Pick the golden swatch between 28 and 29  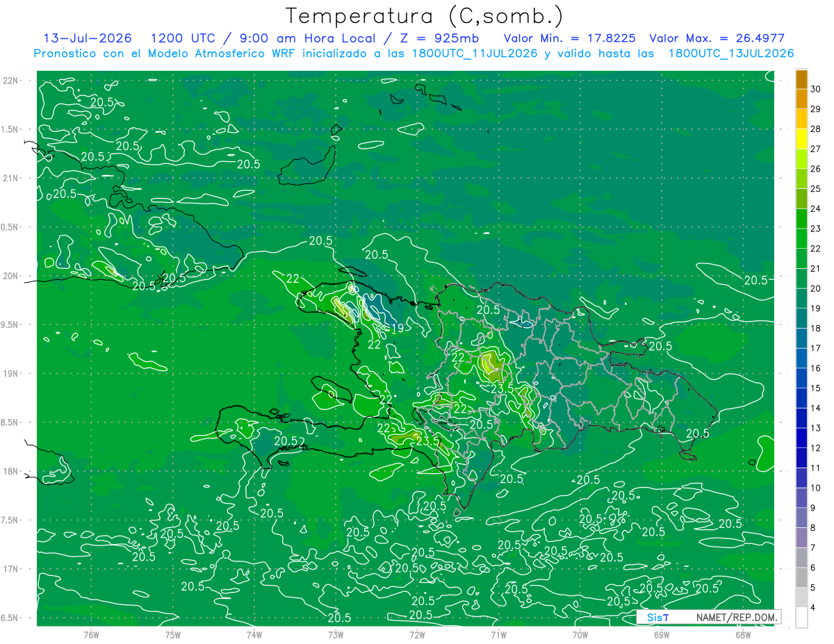click(801, 119)
